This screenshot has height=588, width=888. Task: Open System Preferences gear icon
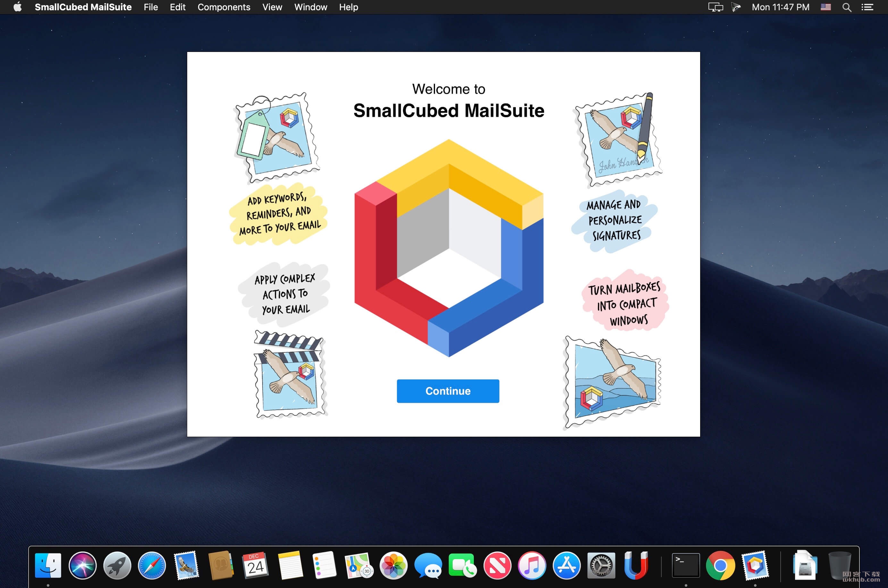click(601, 565)
